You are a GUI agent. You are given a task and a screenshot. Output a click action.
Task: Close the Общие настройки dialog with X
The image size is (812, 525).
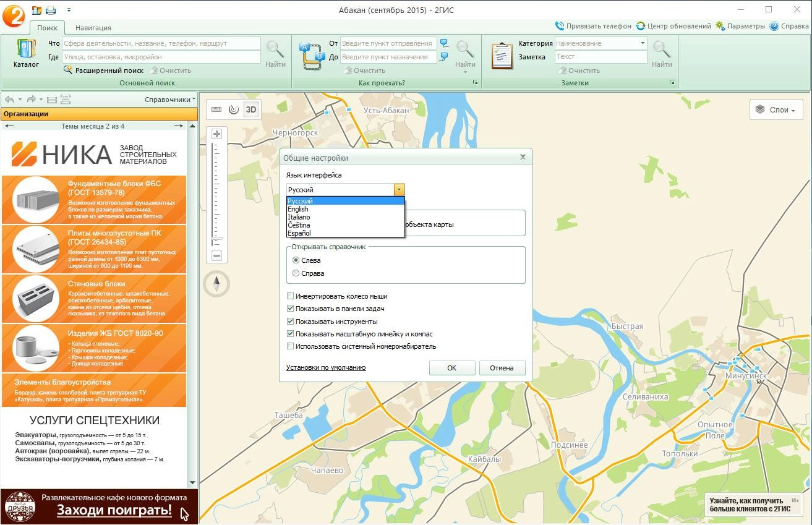523,158
